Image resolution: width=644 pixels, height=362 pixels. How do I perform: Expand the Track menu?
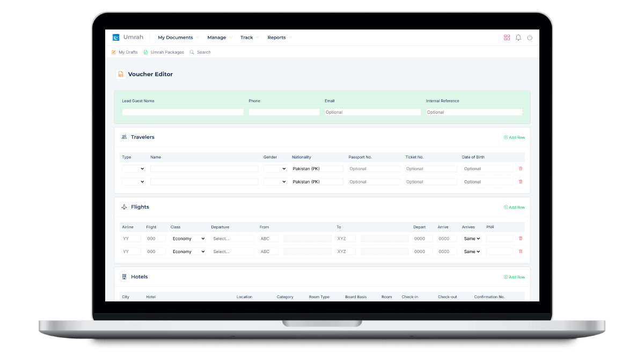coord(250,38)
